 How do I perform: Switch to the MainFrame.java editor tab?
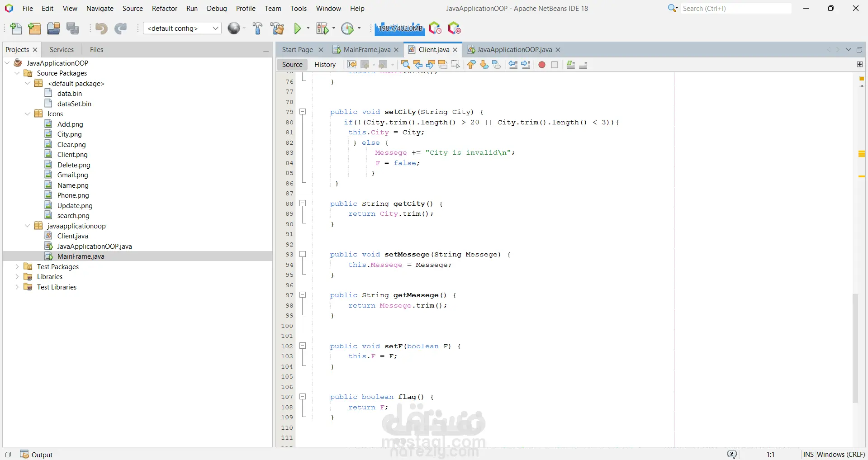366,50
